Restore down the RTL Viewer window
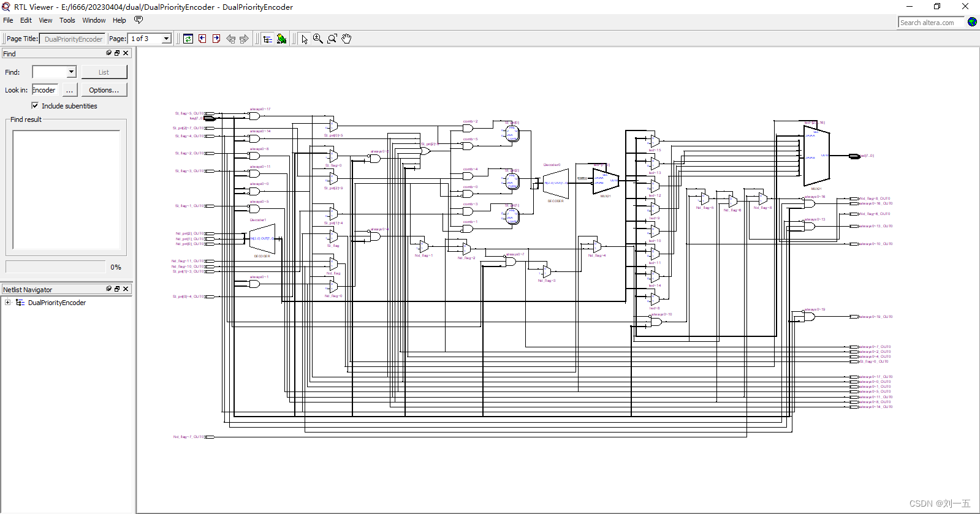Viewport: 980px width, 514px height. [937, 7]
